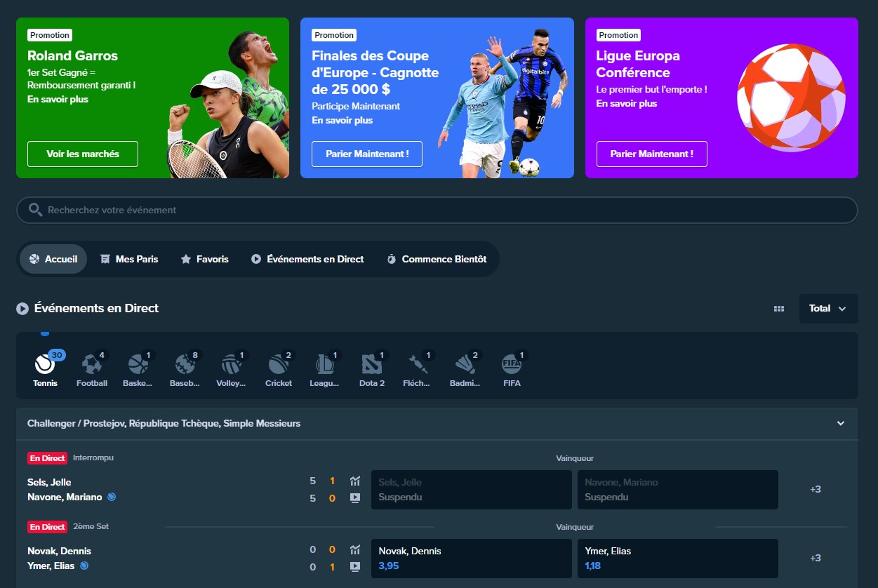878x588 pixels.
Task: Click the play icon beside Événements en Direct heading
Action: coord(22,309)
